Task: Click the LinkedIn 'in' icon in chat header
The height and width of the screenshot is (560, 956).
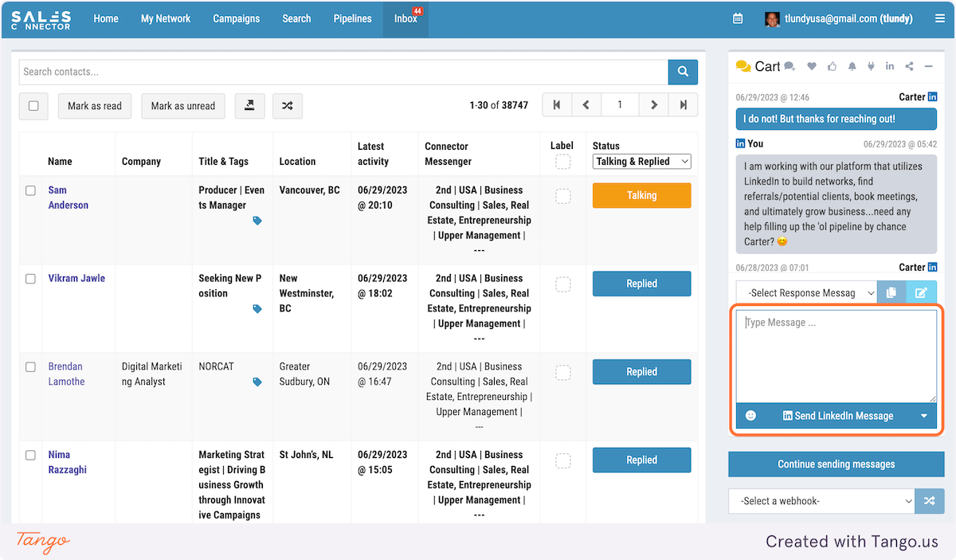Action: (x=890, y=67)
